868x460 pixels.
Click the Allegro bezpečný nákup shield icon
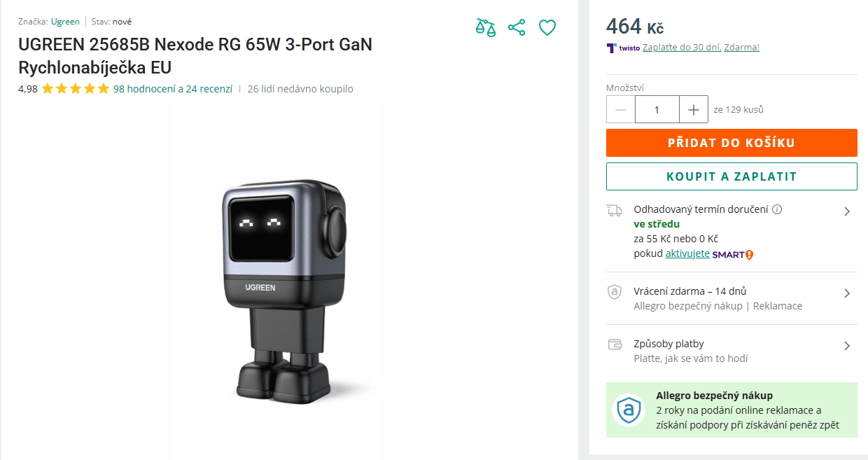coord(628,410)
